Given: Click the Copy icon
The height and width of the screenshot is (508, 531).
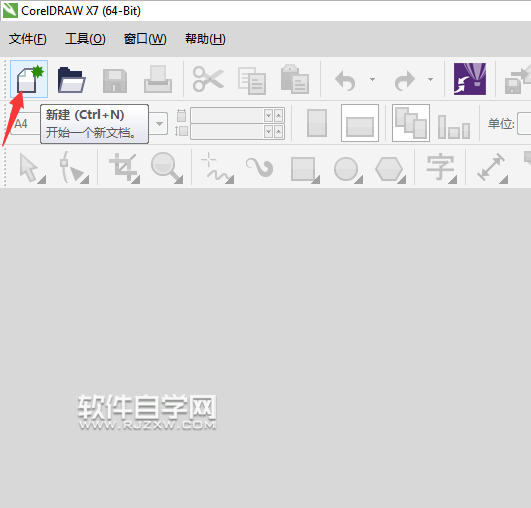Looking at the screenshot, I should coord(252,81).
